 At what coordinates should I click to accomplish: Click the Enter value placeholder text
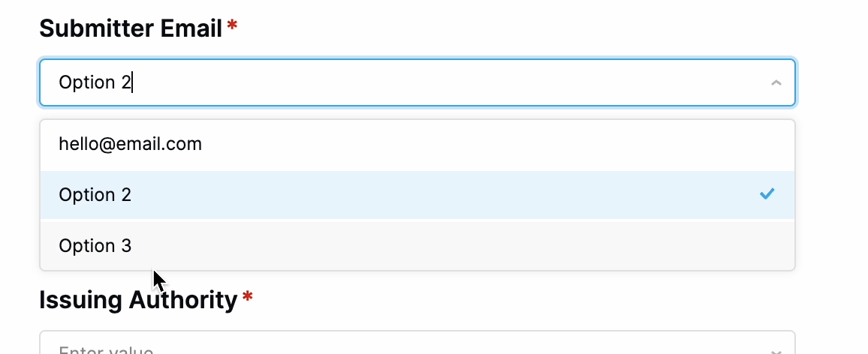(x=106, y=350)
